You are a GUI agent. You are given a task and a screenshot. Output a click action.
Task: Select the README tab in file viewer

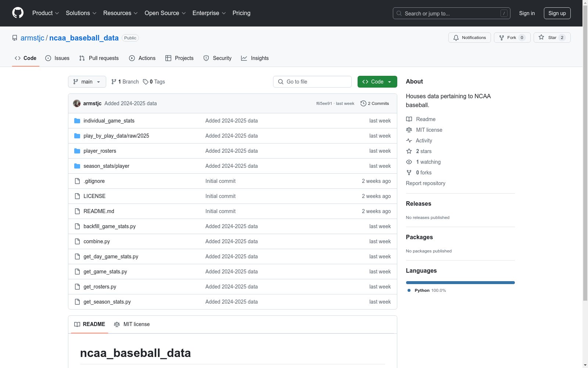(x=90, y=324)
